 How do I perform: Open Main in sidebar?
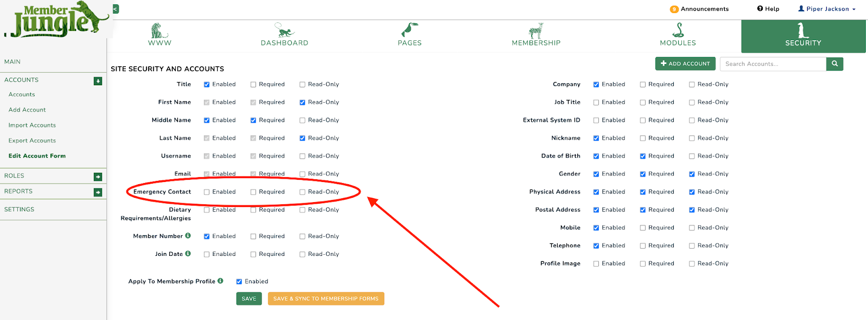(12, 62)
